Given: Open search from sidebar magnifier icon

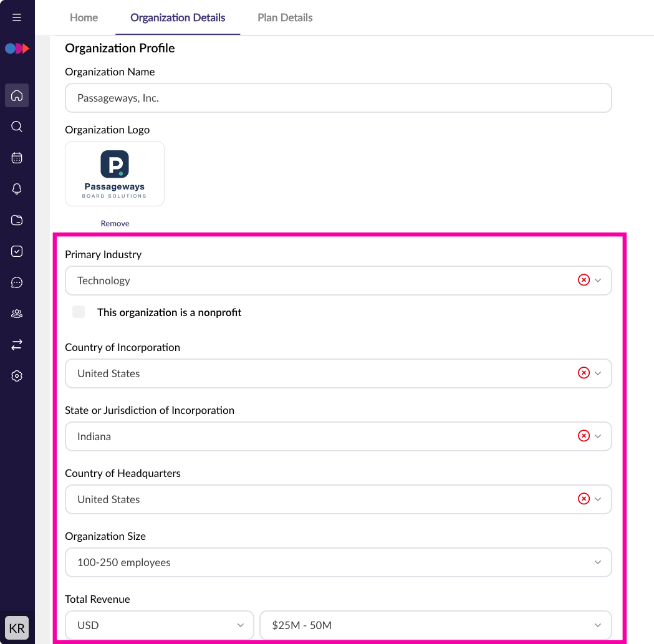Looking at the screenshot, I should 17,127.
